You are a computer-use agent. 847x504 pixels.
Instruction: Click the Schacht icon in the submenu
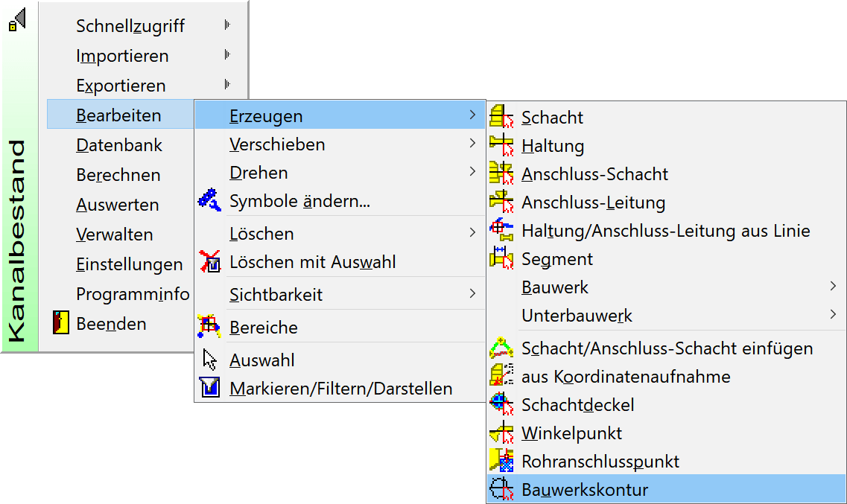coord(502,118)
